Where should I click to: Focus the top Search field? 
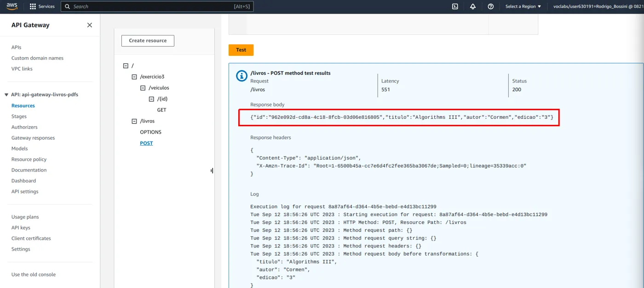coord(157,6)
